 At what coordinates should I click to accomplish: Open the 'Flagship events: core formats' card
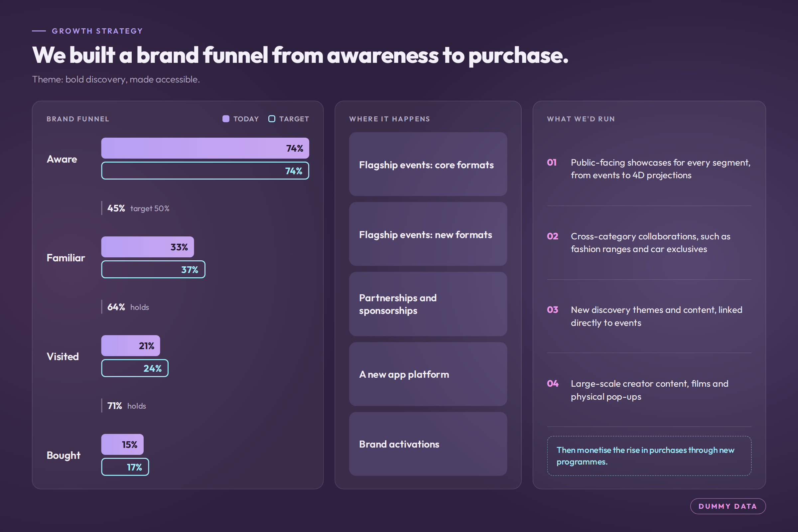[x=428, y=164]
